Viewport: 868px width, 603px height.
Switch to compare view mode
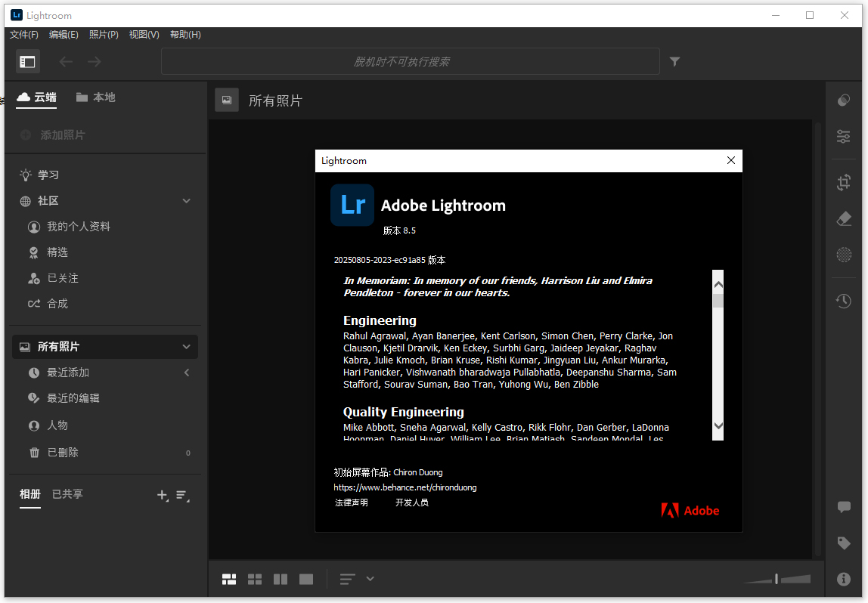tap(280, 579)
